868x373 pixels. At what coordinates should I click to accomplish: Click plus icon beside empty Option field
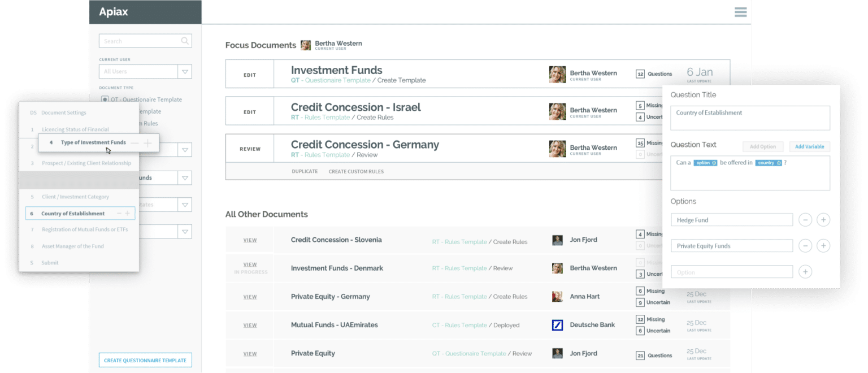(x=805, y=272)
